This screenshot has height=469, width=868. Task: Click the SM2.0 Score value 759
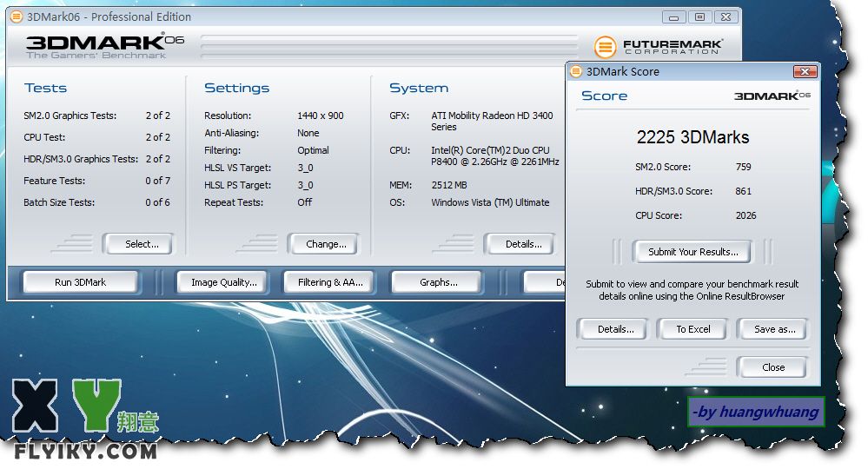coord(743,167)
